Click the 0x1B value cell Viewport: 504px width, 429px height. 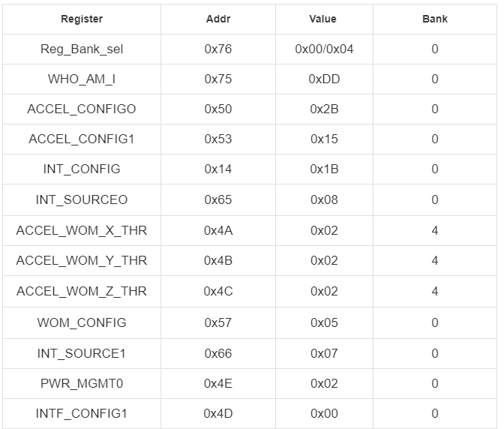click(324, 169)
